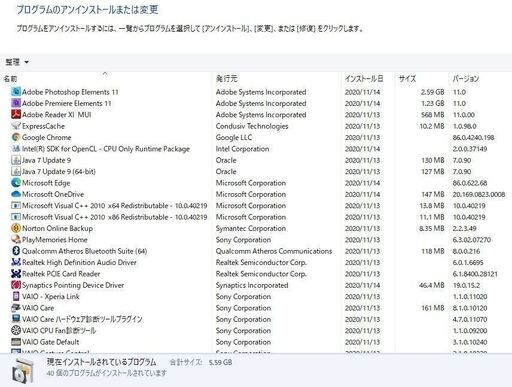Screen dimensions: 512x387
Task: Select the Adobe Photoshop Elements 11 name text
Action: click(70, 92)
